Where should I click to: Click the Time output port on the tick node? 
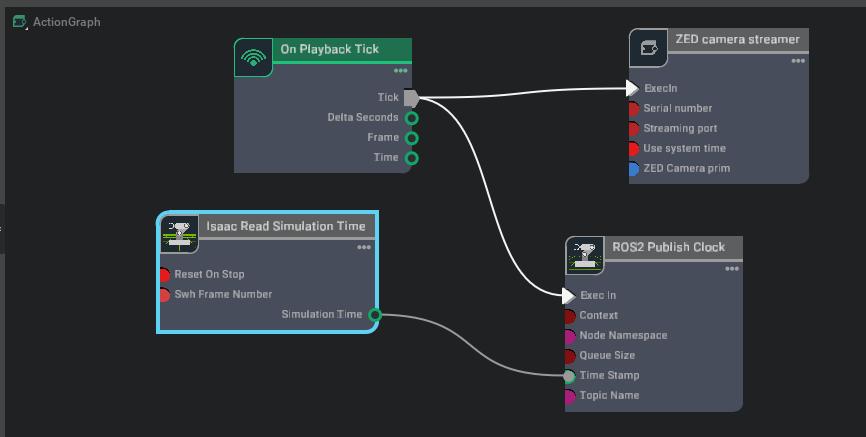(x=411, y=159)
